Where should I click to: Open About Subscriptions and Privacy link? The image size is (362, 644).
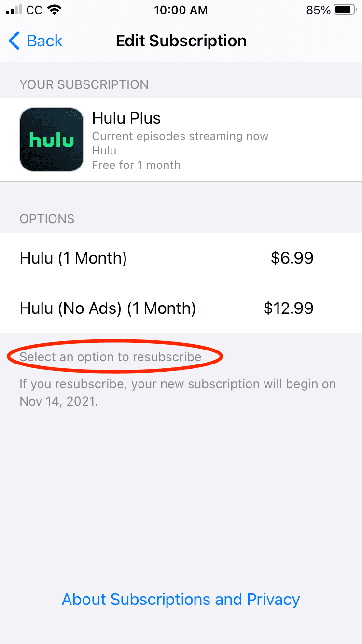181,599
